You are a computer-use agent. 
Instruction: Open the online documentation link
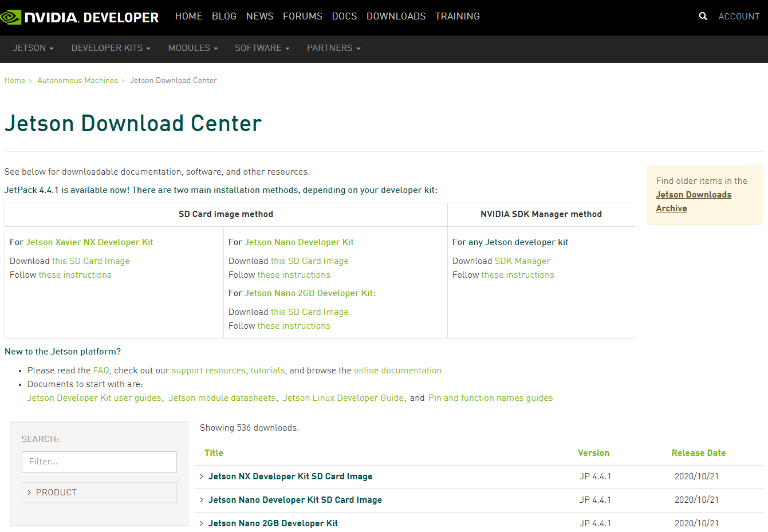click(397, 371)
